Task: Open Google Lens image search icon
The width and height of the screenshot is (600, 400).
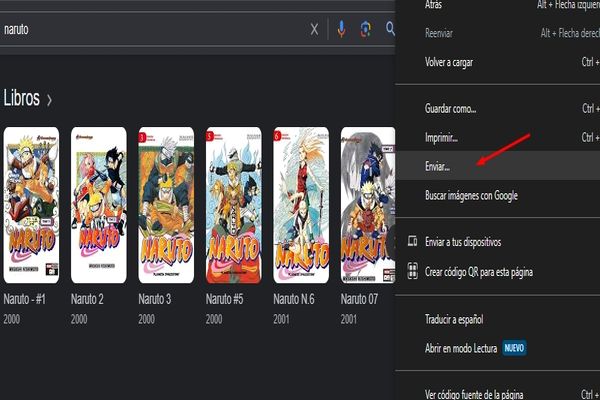Action: [x=365, y=29]
